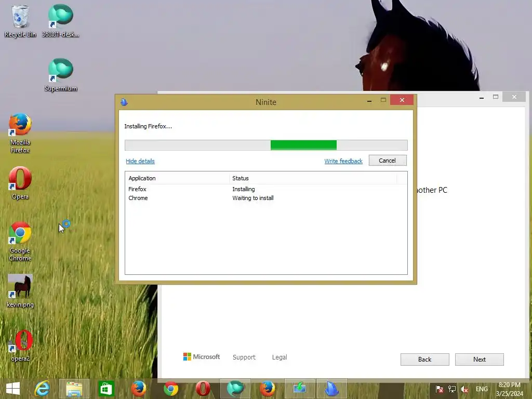Minimize the Ninite window
This screenshot has height=399, width=532.
369,100
